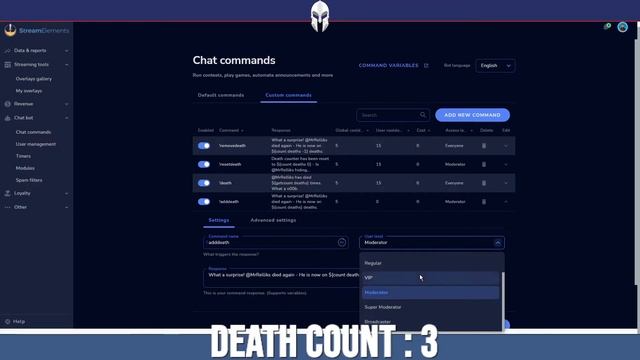
Task: Open the Bot language English dropdown
Action: coord(495,66)
